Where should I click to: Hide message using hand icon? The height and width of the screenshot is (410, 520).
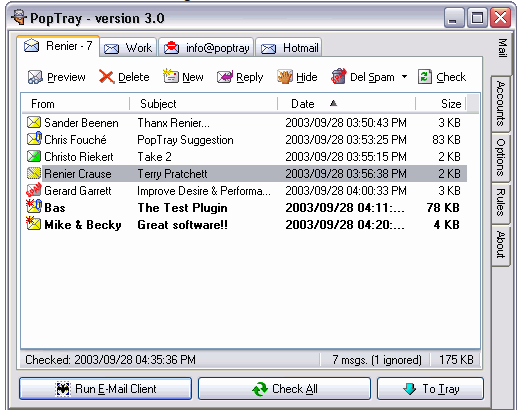pyautogui.click(x=284, y=77)
